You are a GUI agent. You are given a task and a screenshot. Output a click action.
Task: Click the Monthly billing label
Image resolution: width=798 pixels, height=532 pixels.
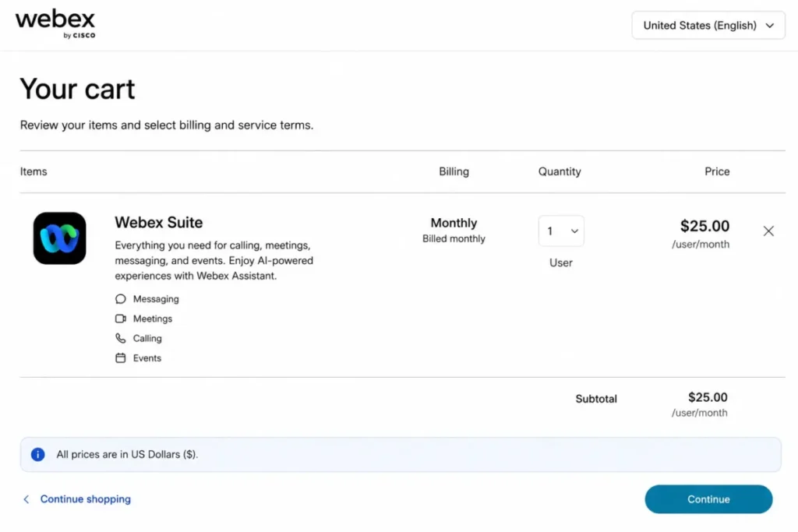tap(454, 223)
